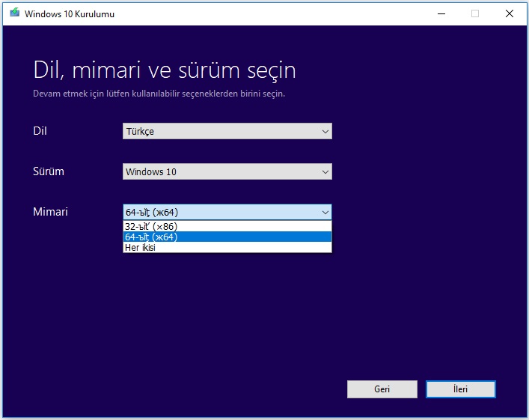Minimize the Windows 10 Kurulumu window
The height and width of the screenshot is (420, 529).
(x=440, y=13)
